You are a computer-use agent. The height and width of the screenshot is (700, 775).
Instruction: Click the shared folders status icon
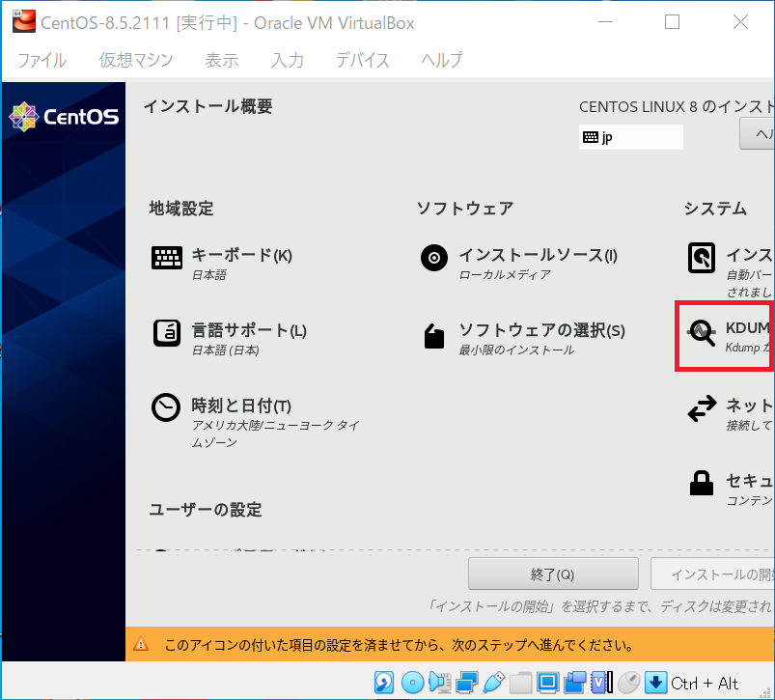pyautogui.click(x=520, y=684)
